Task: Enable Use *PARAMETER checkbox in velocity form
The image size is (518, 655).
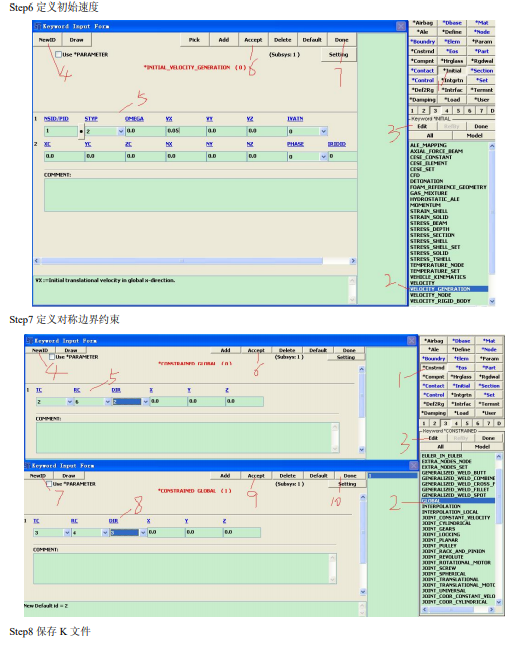Action: [58, 54]
